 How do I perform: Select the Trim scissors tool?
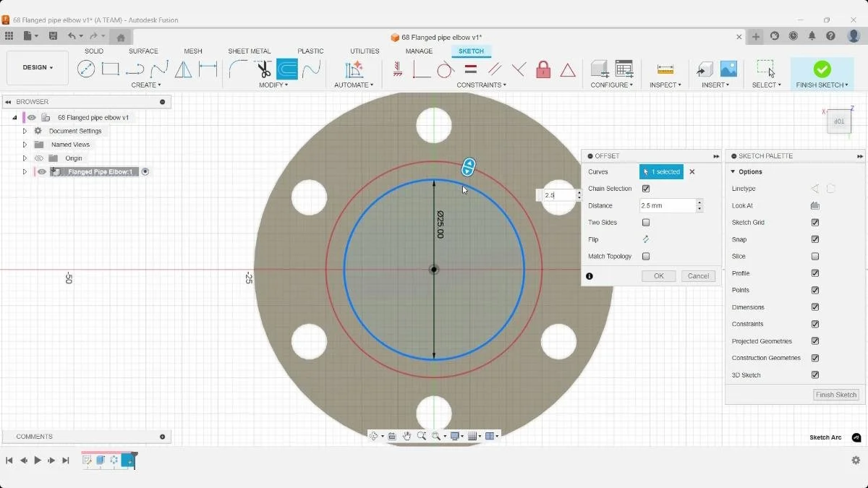(263, 69)
